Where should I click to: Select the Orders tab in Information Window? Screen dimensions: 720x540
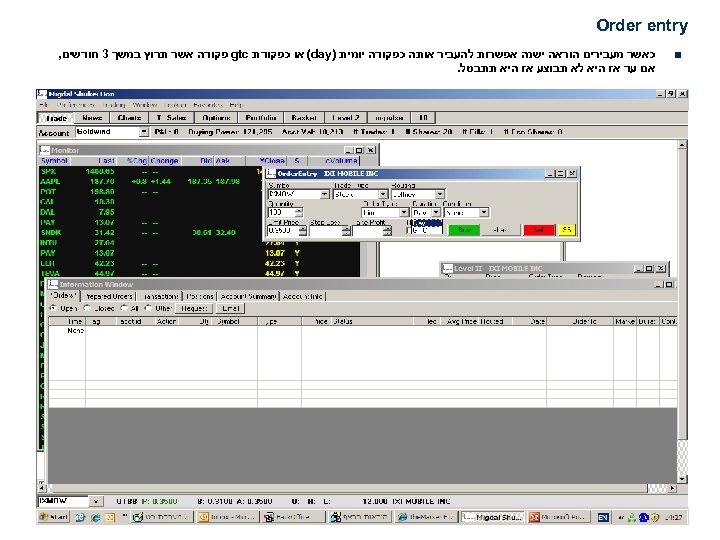64,296
